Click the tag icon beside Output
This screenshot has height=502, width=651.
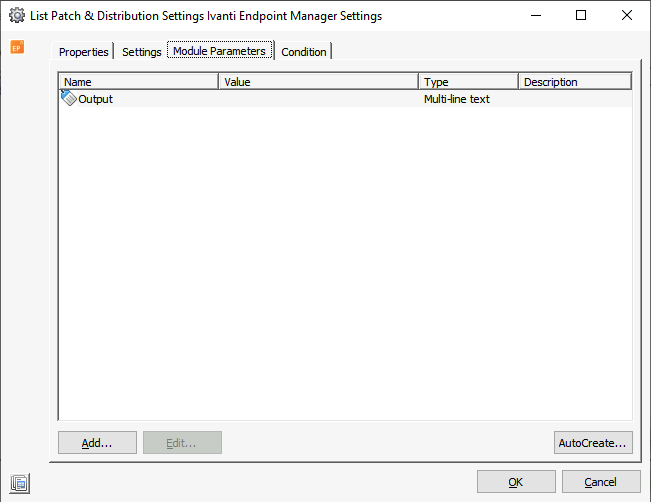[69, 98]
